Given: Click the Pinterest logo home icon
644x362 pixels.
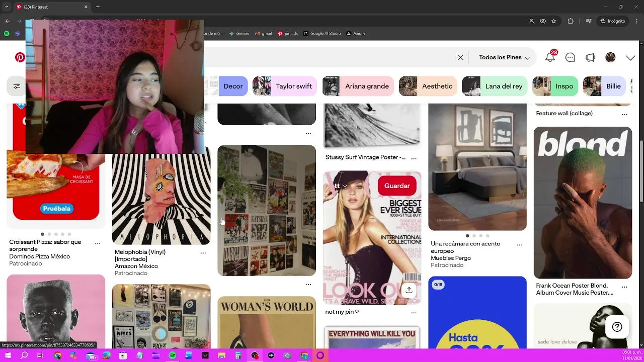Looking at the screenshot, I should (20, 57).
